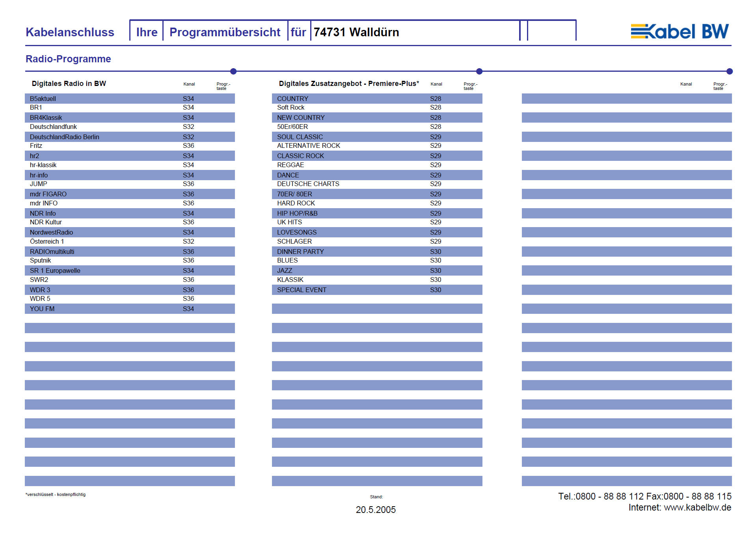Click the ALTERNATIVE ROCK entry
756x535 pixels.
[308, 145]
